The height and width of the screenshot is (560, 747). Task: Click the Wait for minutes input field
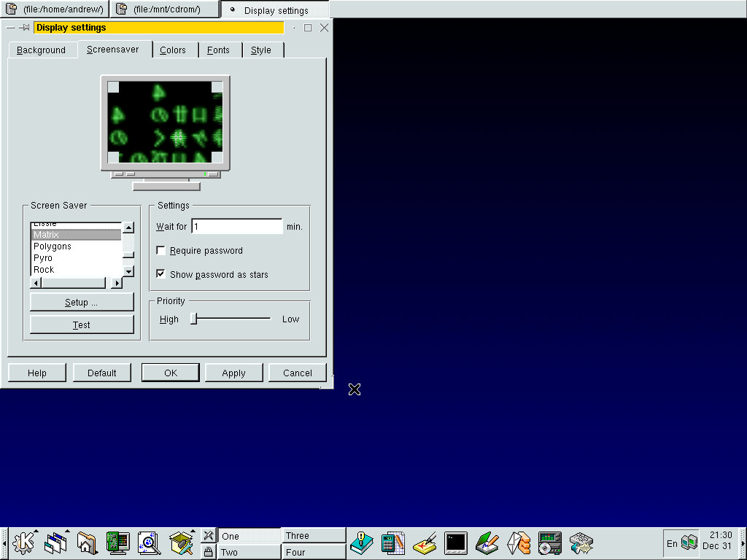pos(236,227)
